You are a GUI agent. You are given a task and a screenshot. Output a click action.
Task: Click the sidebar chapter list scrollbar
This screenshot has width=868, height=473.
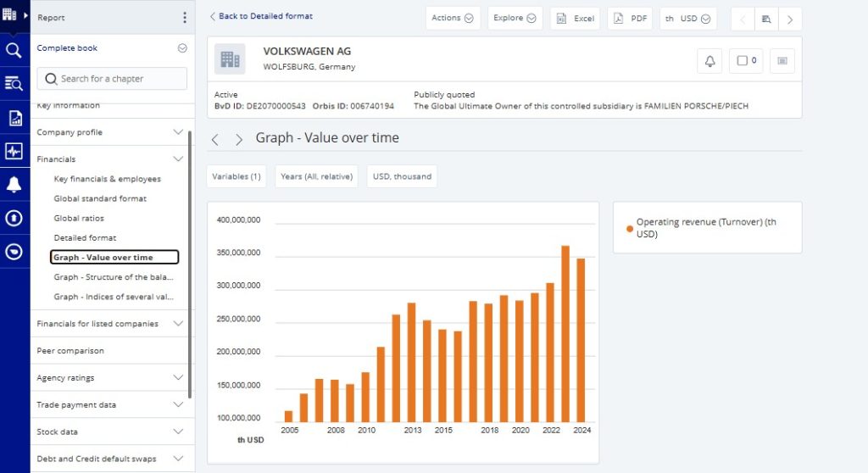pyautogui.click(x=190, y=264)
